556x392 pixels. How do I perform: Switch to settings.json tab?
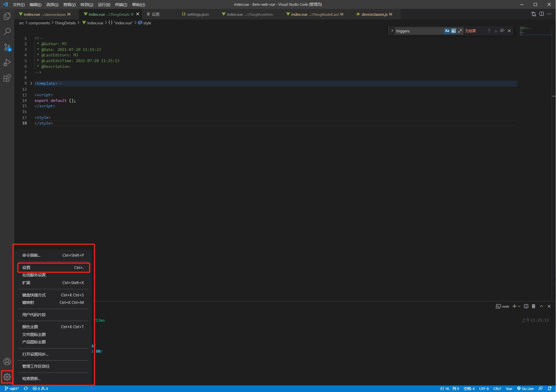198,14
